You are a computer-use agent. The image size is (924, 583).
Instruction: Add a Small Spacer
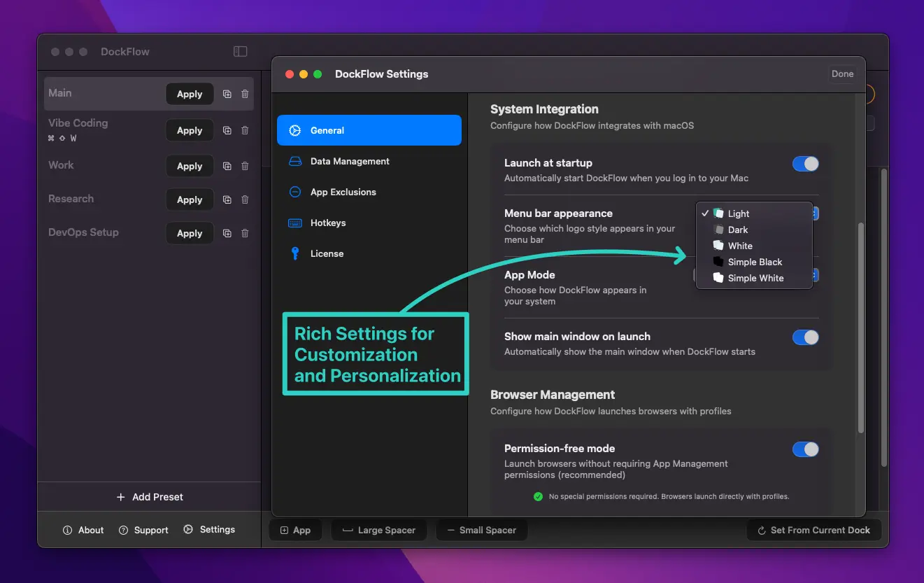tap(481, 530)
